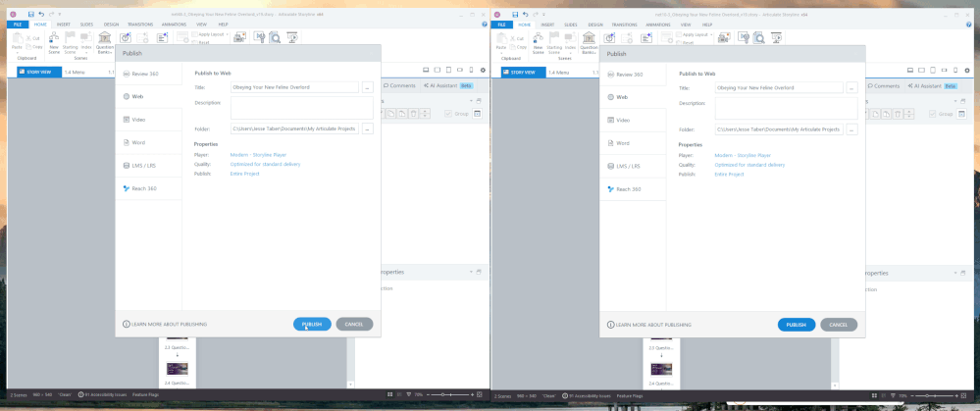Image resolution: width=980 pixels, height=411 pixels.
Task: Open Modern - Storyline Player link in left dialog
Action: (x=258, y=154)
